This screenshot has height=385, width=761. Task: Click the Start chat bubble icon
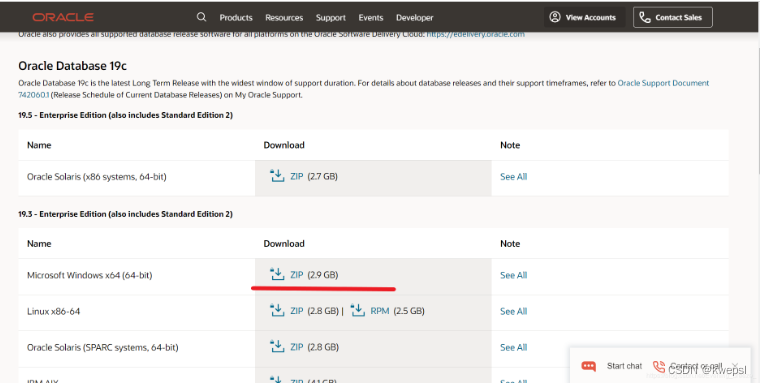point(589,366)
